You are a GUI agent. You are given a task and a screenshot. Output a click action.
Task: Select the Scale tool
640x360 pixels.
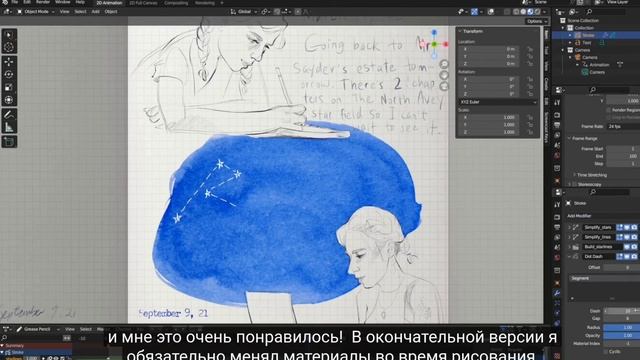coord(9,87)
